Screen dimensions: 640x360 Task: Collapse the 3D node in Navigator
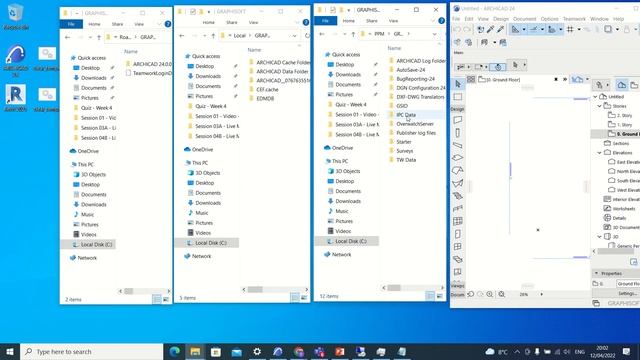click(600, 237)
